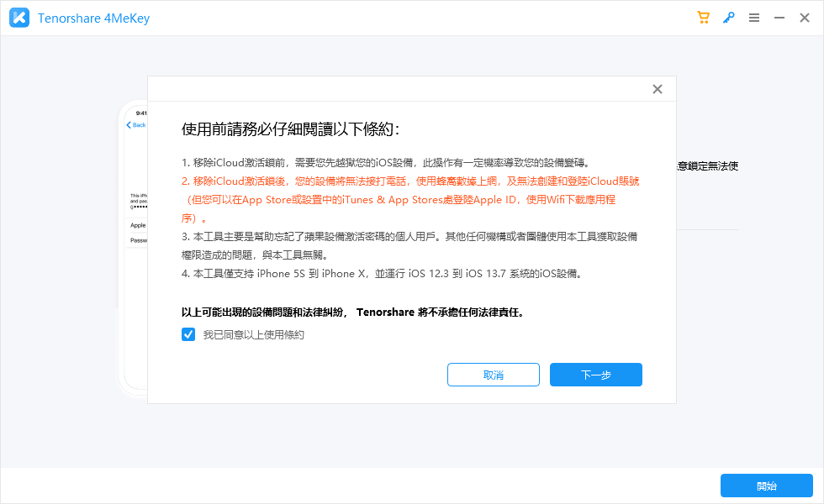Click the 取消 button
824x504 pixels.
point(494,375)
